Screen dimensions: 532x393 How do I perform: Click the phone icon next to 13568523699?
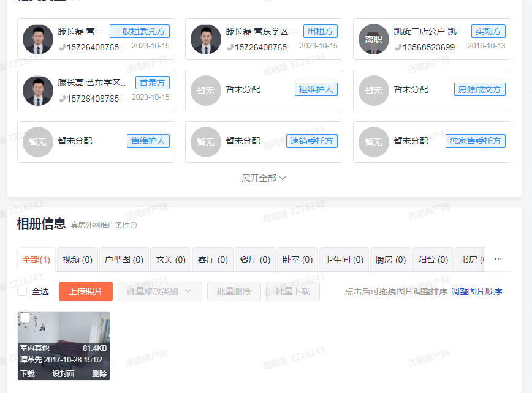pos(398,47)
